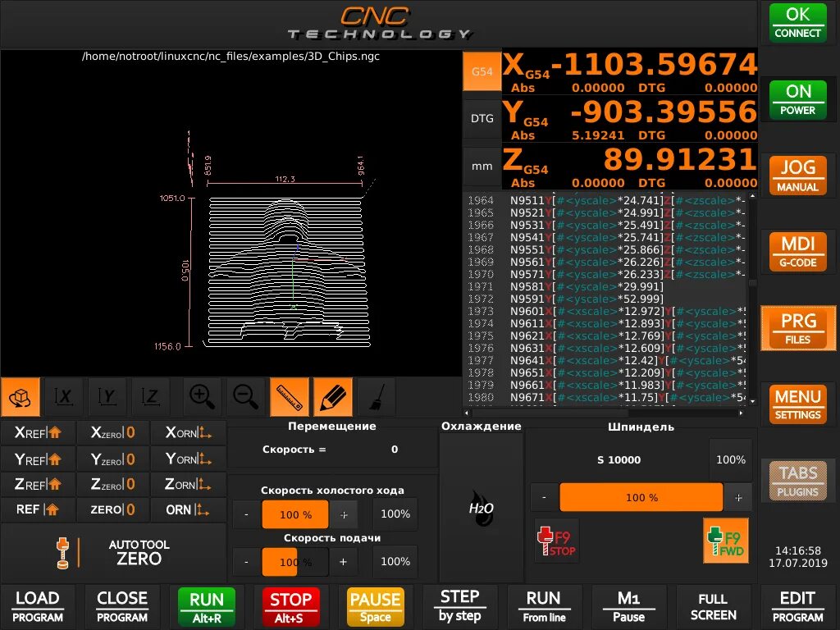This screenshot has width=840, height=630.
Task: Zero the Y axis with YZERO
Action: (x=112, y=459)
